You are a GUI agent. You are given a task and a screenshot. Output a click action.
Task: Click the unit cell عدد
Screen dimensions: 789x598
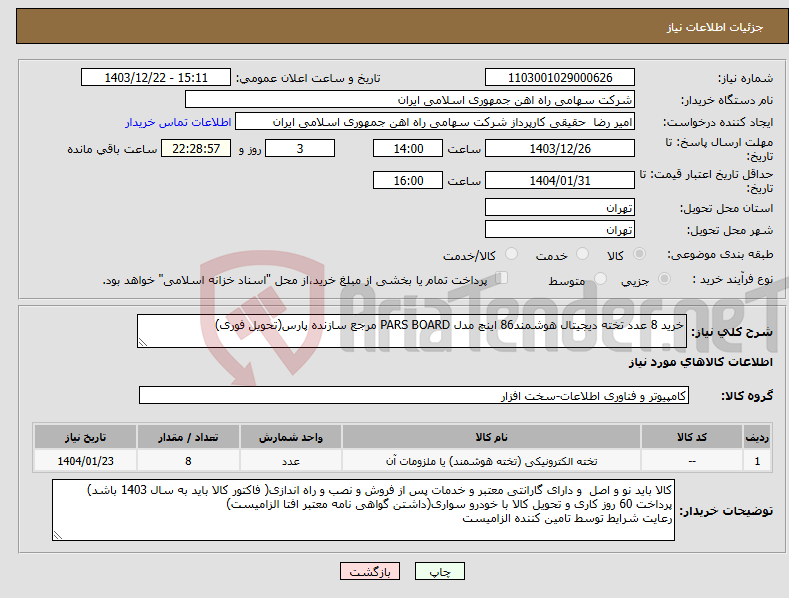(x=291, y=461)
